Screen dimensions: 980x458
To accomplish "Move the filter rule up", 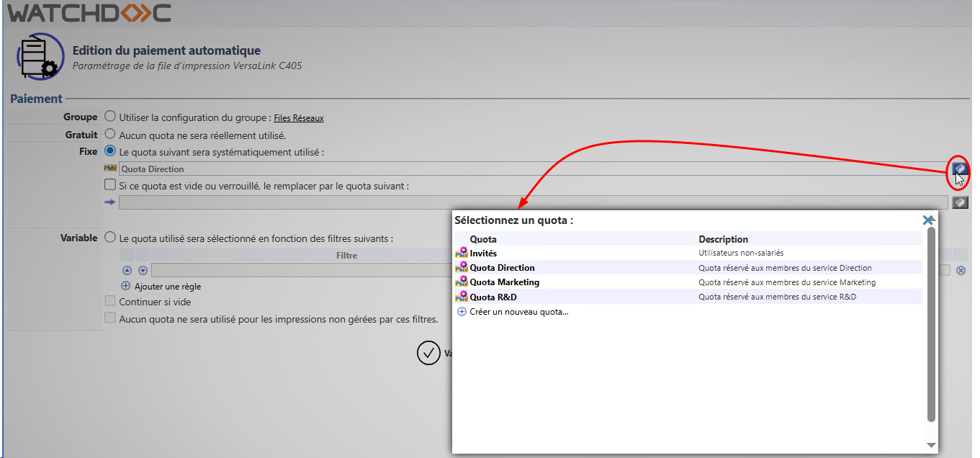I will click(127, 271).
